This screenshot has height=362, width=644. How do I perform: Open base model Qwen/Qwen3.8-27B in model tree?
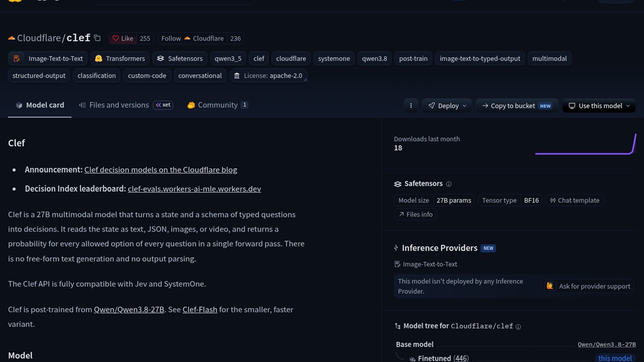pos(606,344)
